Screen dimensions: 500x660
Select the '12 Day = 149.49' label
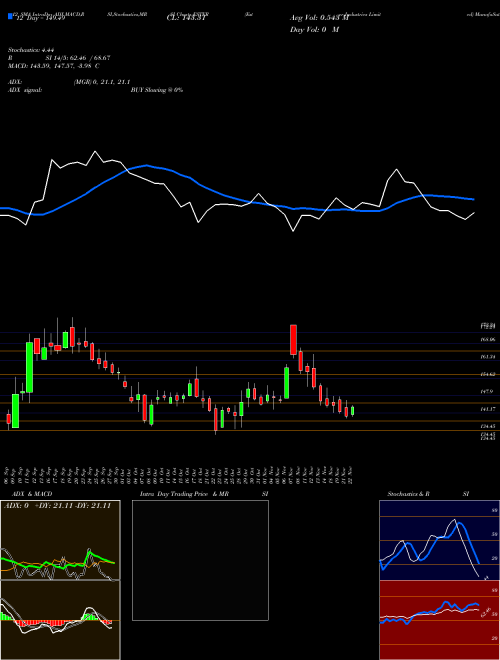(x=40, y=18)
